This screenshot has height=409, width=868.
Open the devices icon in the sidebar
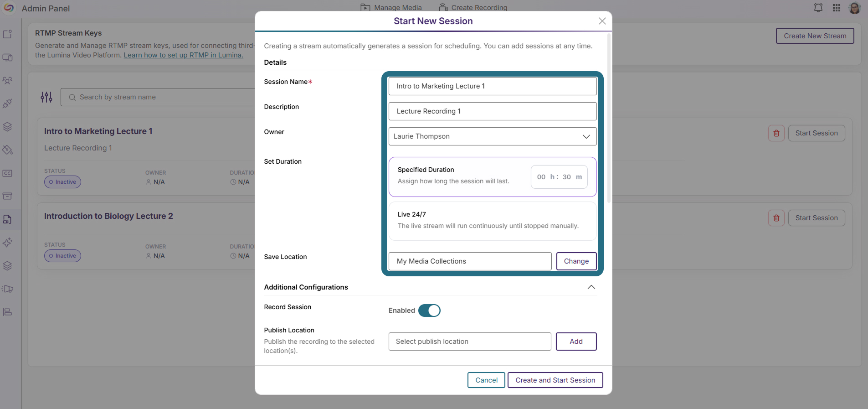(x=8, y=57)
